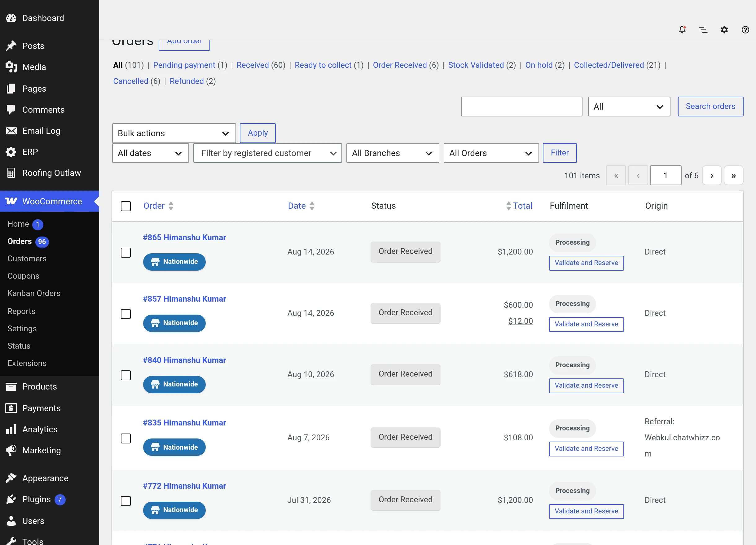Select checkbox for order #772
Screen dimensions: 756x545
tap(126, 501)
